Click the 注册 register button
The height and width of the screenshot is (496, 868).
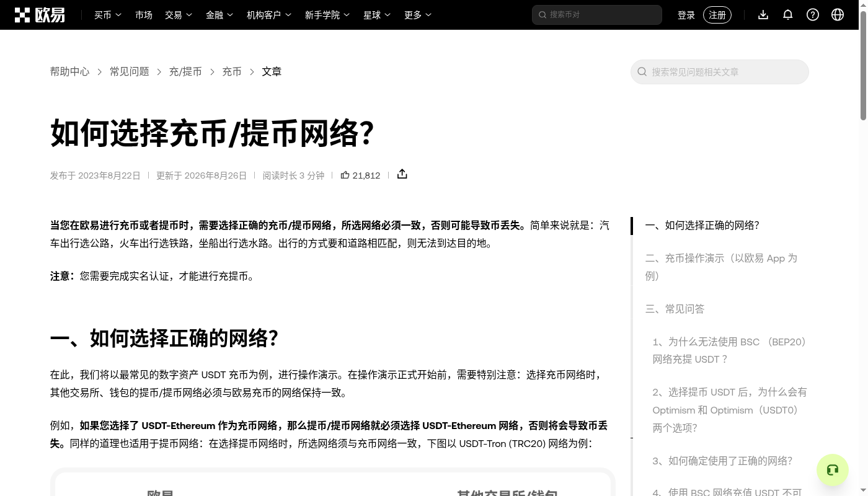click(717, 15)
